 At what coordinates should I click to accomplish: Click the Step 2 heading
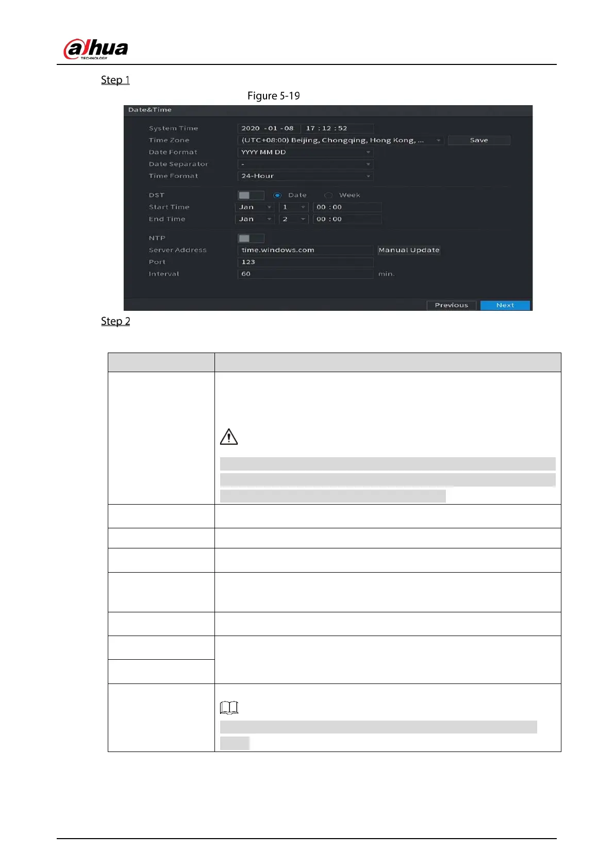point(115,321)
